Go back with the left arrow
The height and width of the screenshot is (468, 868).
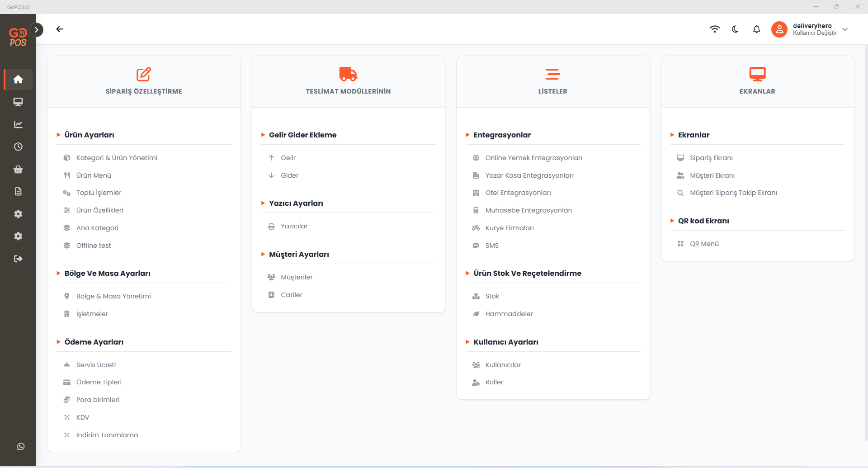click(60, 29)
